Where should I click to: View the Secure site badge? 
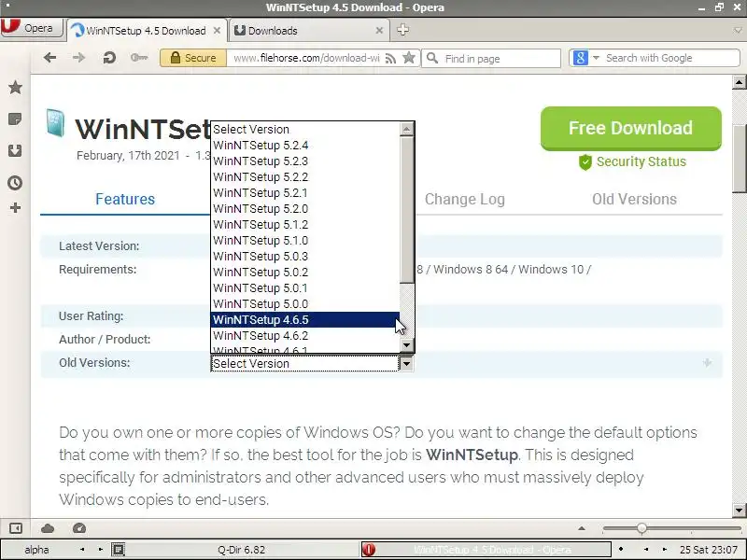click(x=193, y=58)
